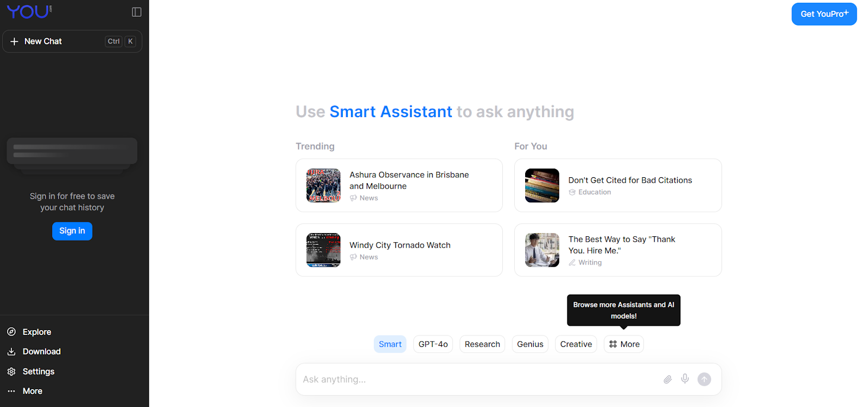
Task: Click the send arrow button
Action: point(704,379)
